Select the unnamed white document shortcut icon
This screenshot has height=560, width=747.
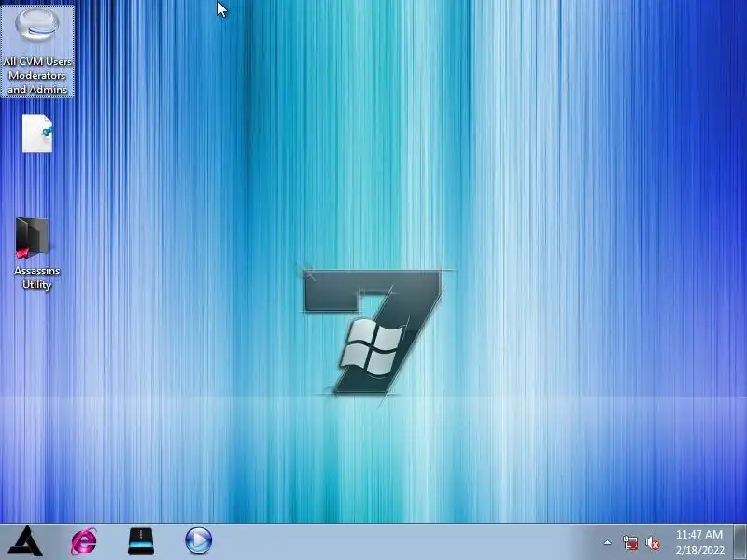point(37,133)
